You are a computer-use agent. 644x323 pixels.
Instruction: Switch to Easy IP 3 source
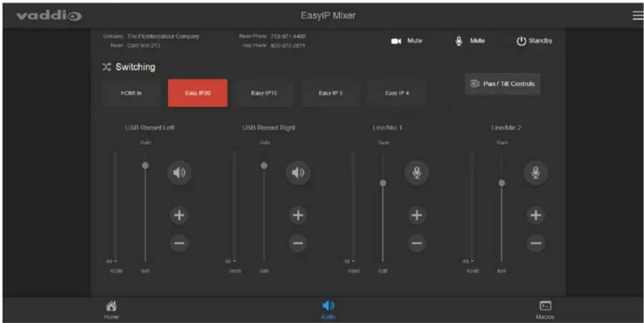point(331,93)
